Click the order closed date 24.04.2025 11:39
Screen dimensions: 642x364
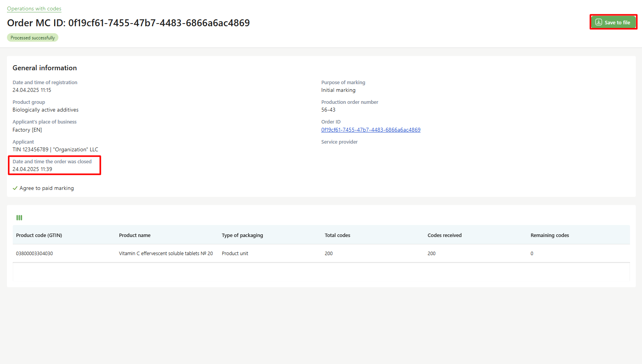coord(32,169)
